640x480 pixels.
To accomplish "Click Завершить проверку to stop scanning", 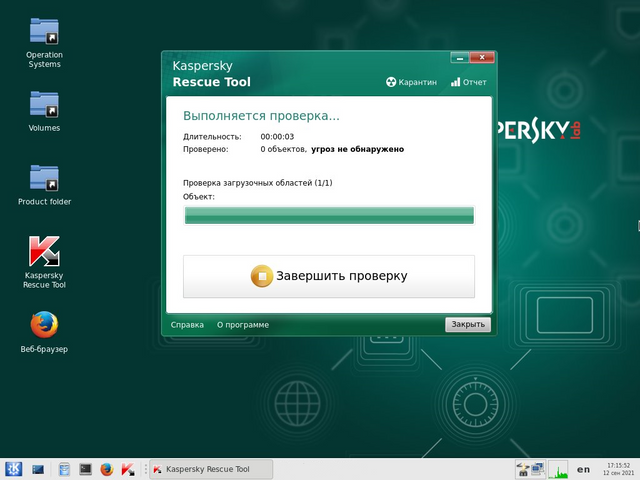I will (329, 276).
